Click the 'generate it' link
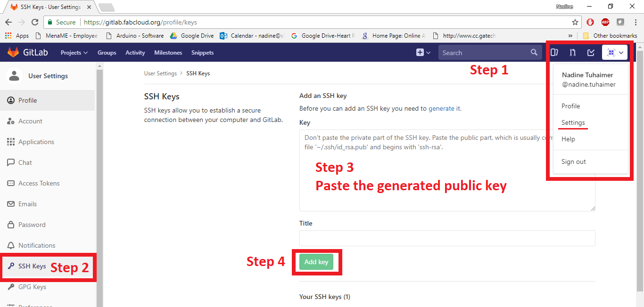Viewport: 644px width, 307px height. (x=444, y=108)
